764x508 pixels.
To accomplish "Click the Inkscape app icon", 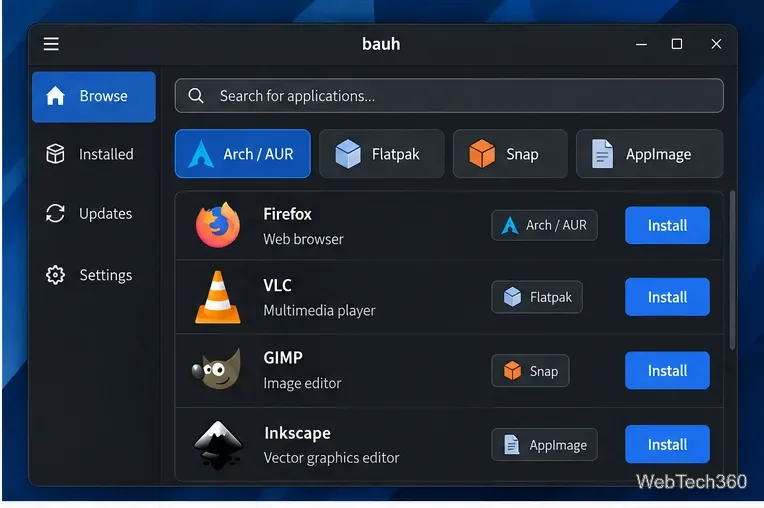I will click(x=218, y=444).
